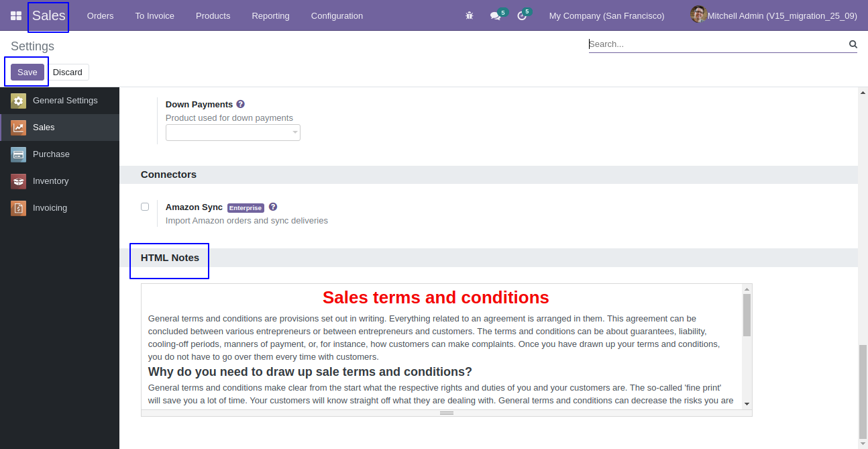Viewport: 868px width, 449px height.
Task: Click Mitchell Admin avatar picture
Action: [x=698, y=14]
